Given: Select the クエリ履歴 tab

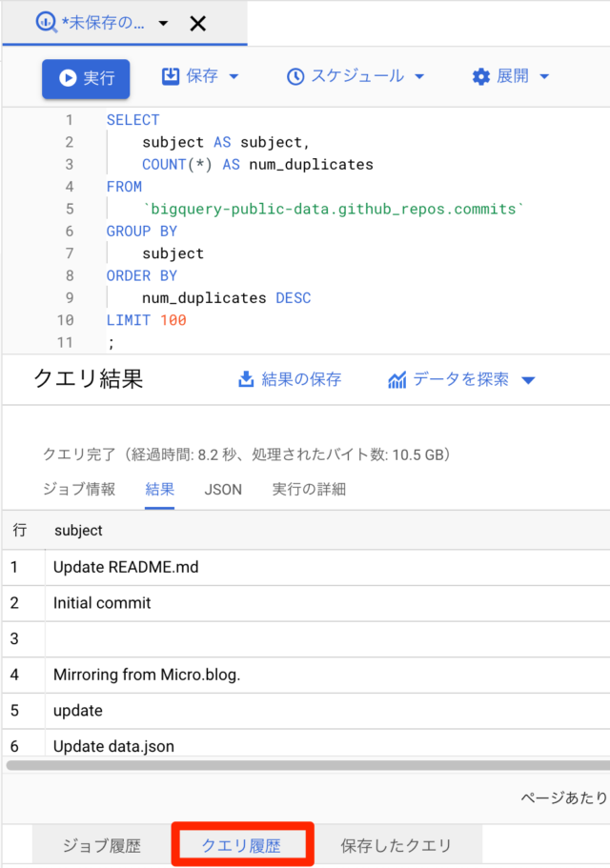Looking at the screenshot, I should 241,845.
